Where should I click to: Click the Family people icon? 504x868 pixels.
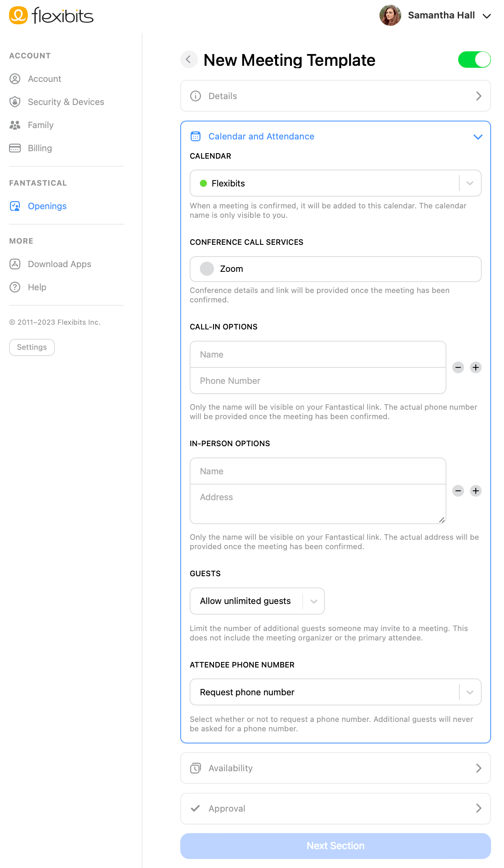pos(15,125)
